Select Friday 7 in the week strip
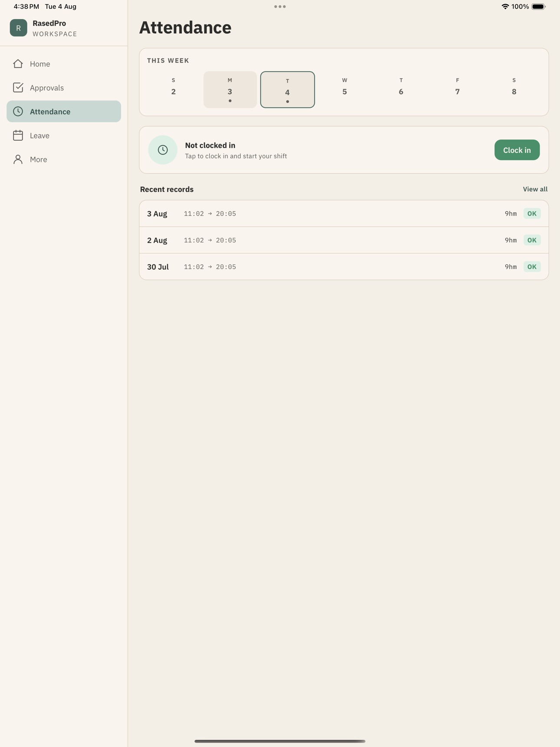 458,89
